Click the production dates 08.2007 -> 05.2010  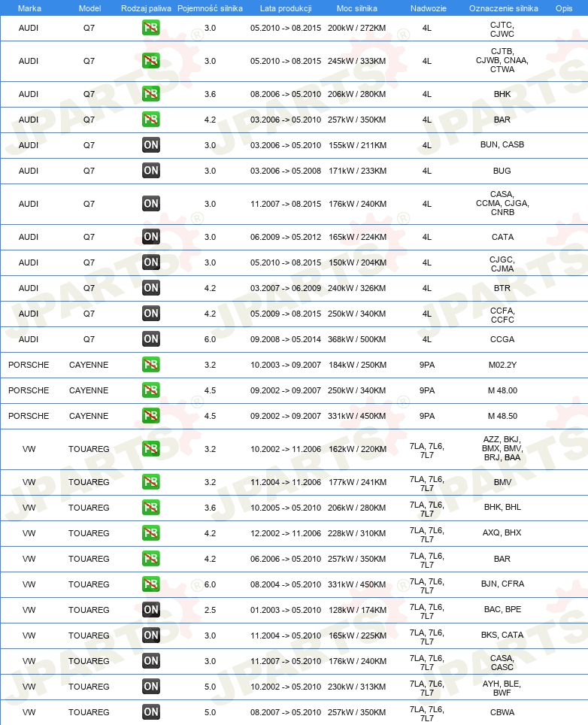click(x=286, y=712)
